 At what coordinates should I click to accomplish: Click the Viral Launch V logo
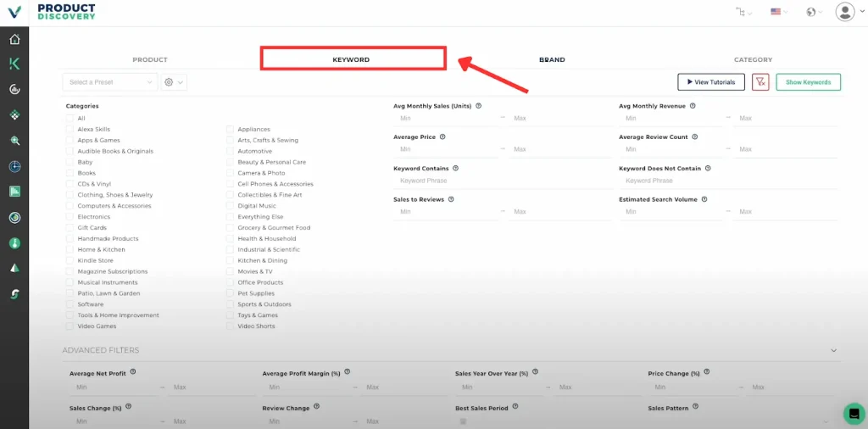coord(14,12)
